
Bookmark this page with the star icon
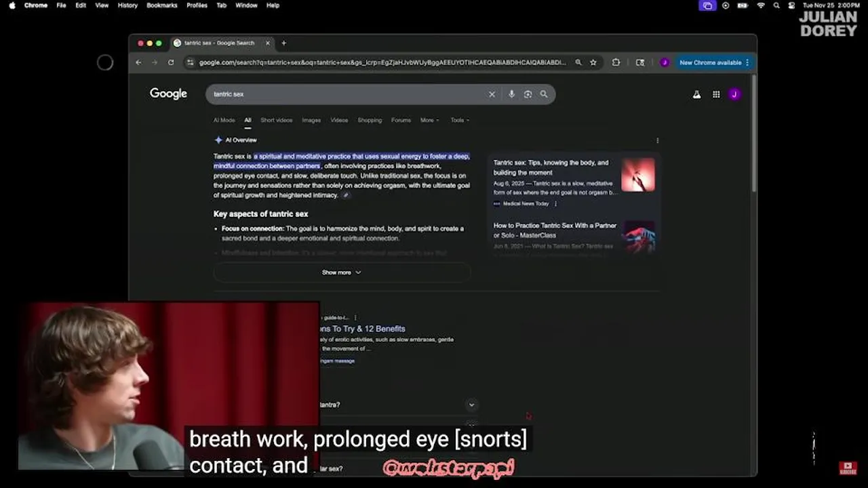(x=593, y=62)
